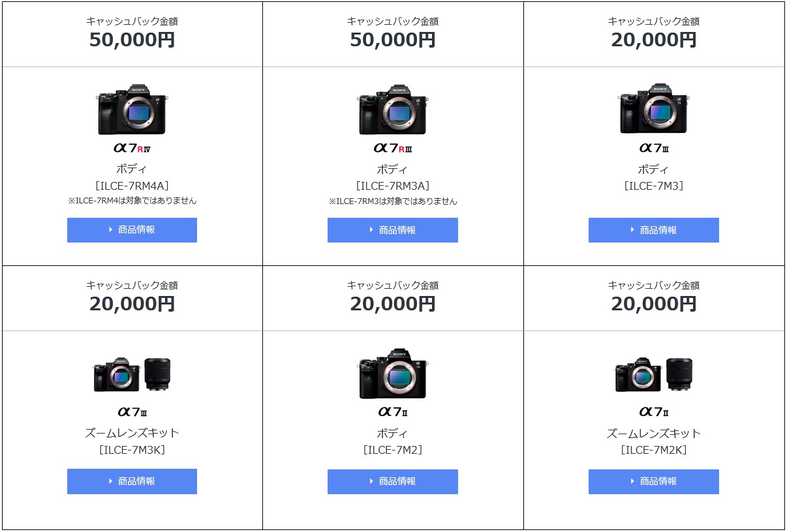787x532 pixels.
Task: Open 商品情報 for ILCE-7RM4A
Action: [132, 230]
